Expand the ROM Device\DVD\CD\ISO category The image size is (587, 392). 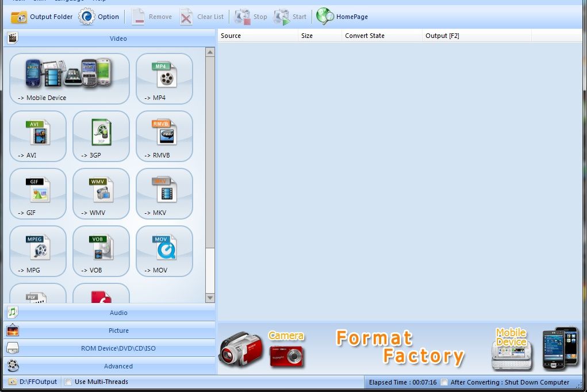click(109, 348)
